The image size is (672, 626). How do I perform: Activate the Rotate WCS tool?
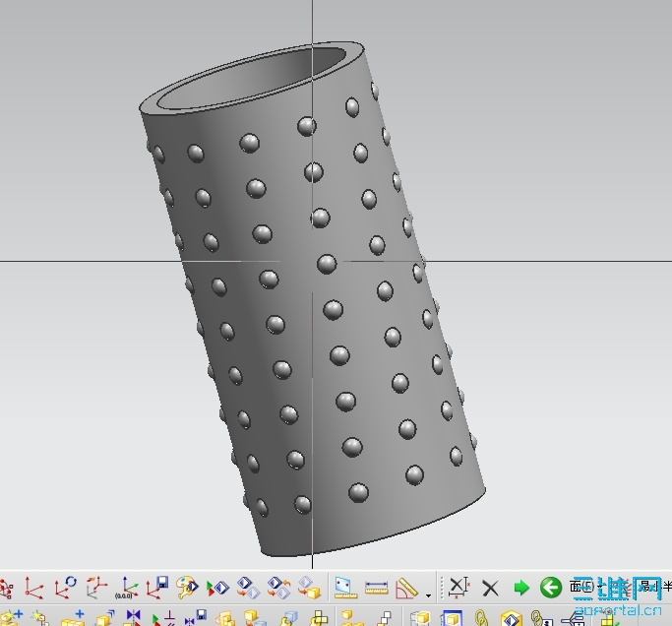coord(66,588)
